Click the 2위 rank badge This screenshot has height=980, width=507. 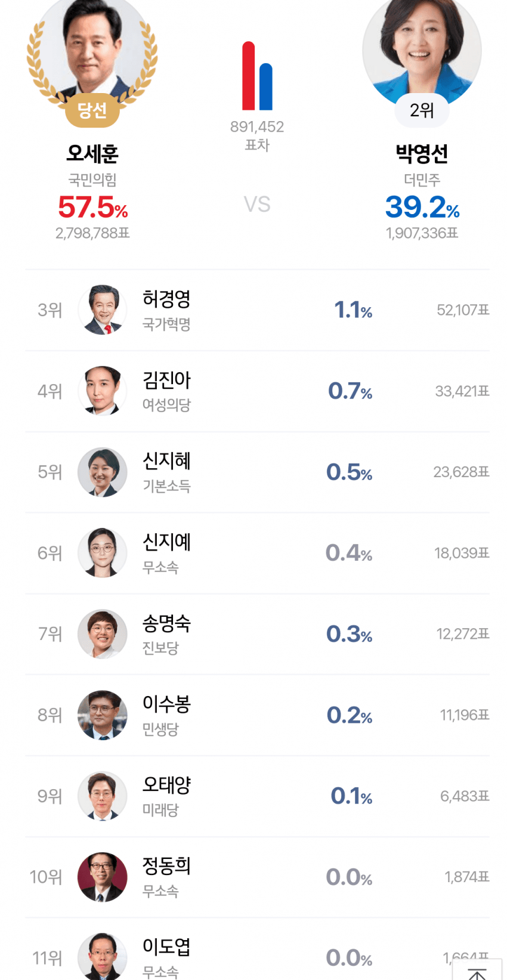[x=422, y=110]
